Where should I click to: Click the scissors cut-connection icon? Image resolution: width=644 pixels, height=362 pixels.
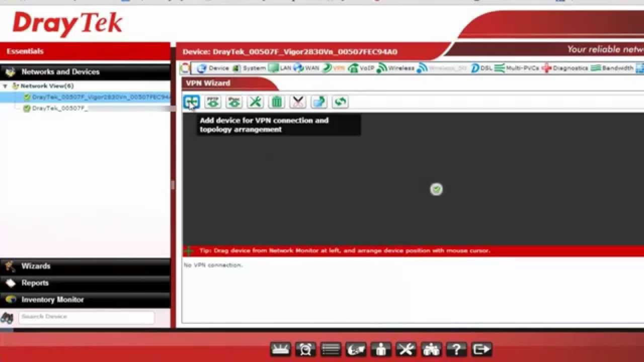[298, 102]
